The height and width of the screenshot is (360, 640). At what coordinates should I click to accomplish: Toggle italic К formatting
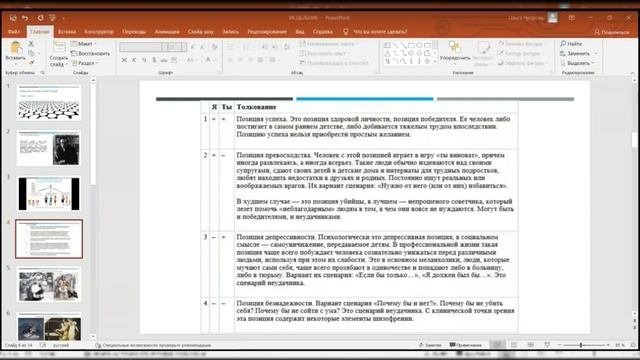click(134, 60)
